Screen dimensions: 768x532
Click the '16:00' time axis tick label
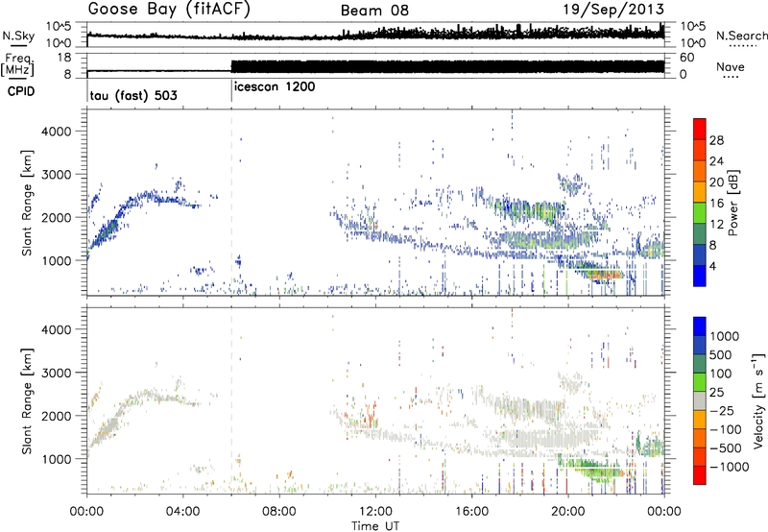click(471, 512)
